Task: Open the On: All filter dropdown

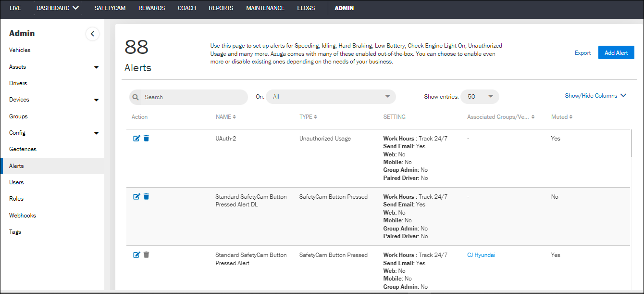Action: [331, 97]
